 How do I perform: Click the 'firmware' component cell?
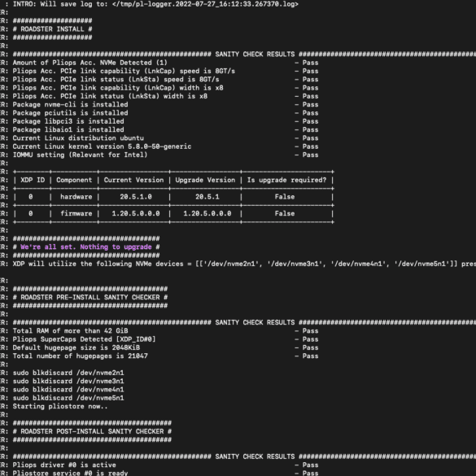76,213
